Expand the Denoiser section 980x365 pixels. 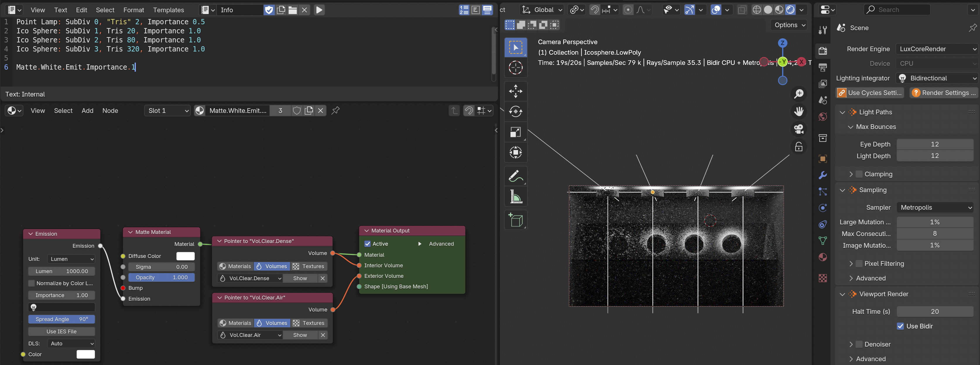click(x=851, y=344)
